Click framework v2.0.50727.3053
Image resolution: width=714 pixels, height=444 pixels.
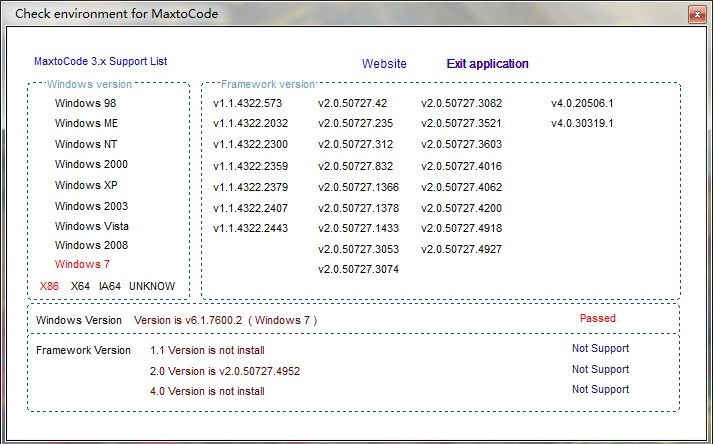359,249
